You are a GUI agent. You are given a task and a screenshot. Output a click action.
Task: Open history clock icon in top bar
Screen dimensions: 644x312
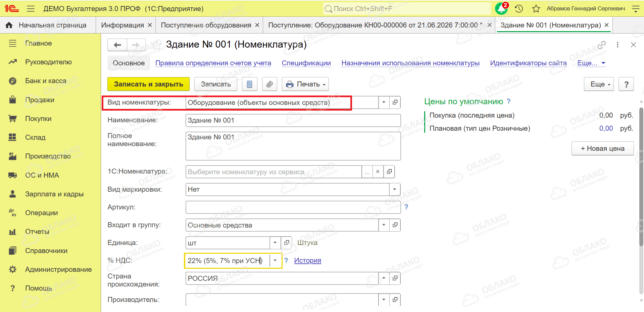(519, 9)
